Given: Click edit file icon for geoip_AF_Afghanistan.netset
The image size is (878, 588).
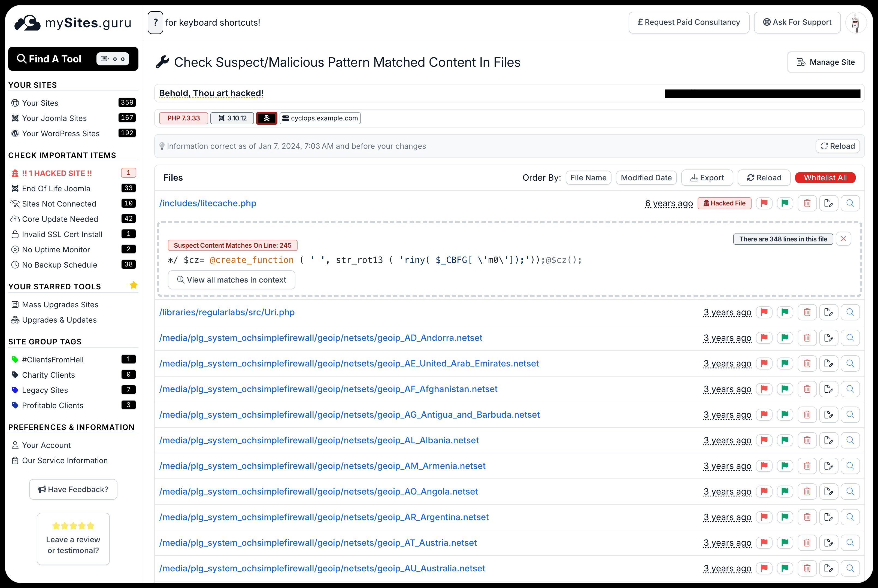Looking at the screenshot, I should click(x=828, y=389).
